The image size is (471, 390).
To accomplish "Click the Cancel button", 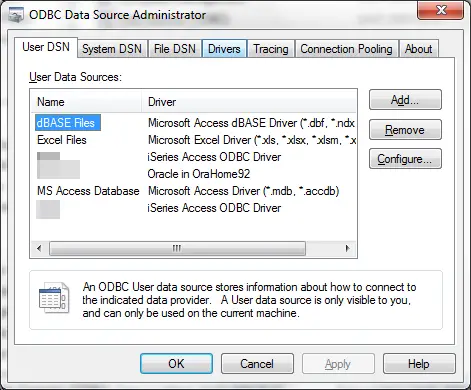I will click(x=257, y=364).
